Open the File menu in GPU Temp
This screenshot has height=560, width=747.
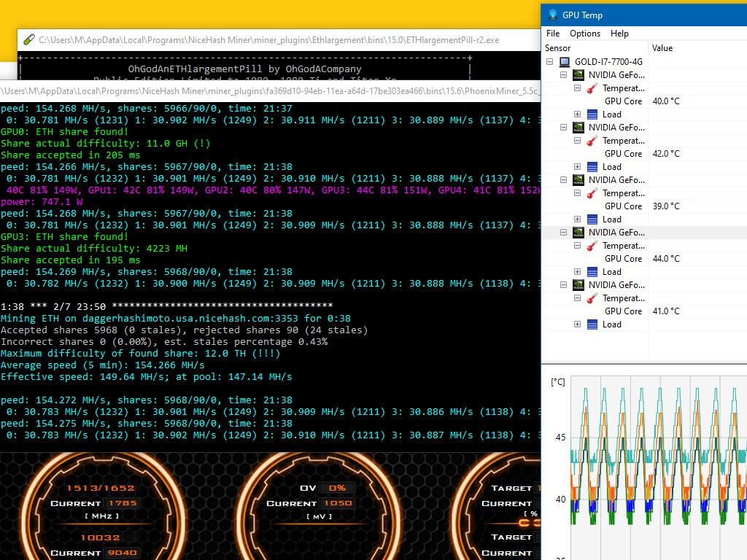553,34
